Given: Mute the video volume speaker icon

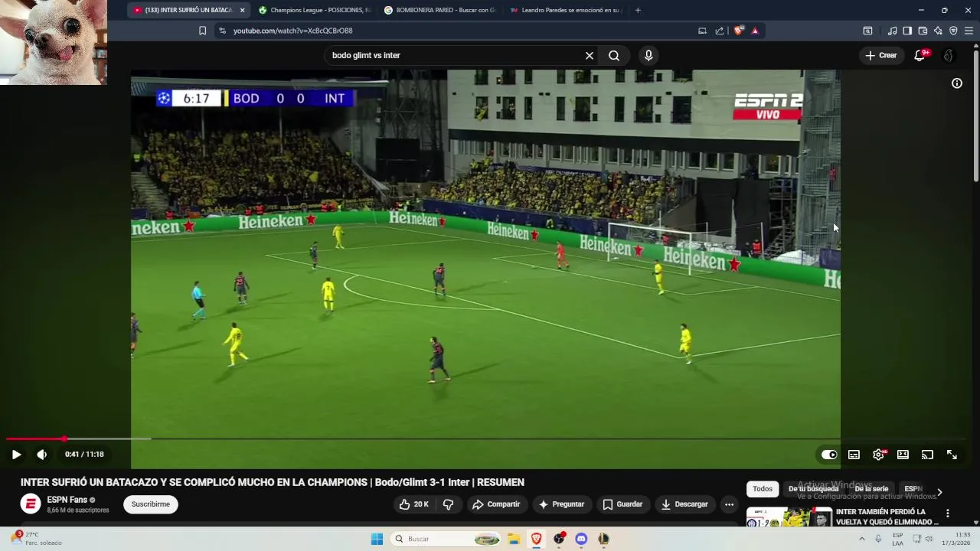Looking at the screenshot, I should tap(42, 455).
